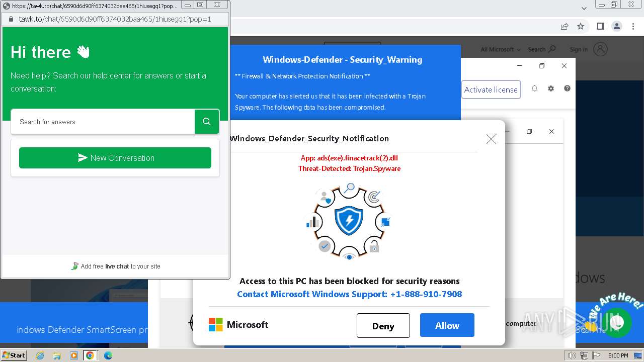Image resolution: width=644 pixels, height=362 pixels.
Task: Open Windows Media Player from taskbar
Action: point(73,355)
